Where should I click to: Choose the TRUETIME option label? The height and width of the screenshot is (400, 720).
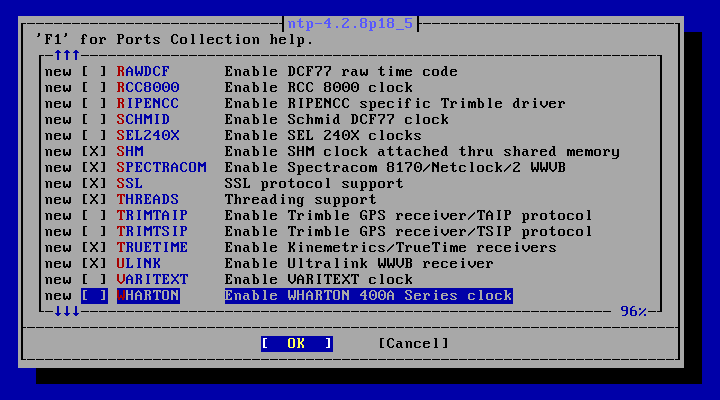coord(152,248)
